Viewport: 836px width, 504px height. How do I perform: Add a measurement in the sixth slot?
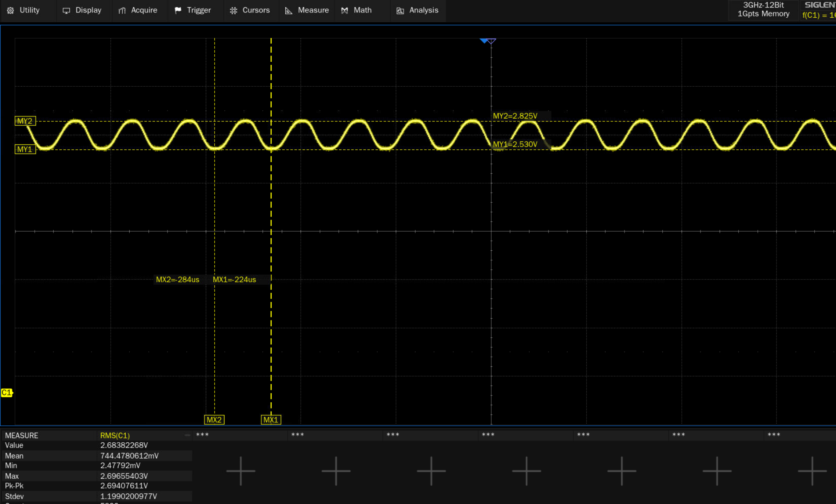coord(622,471)
